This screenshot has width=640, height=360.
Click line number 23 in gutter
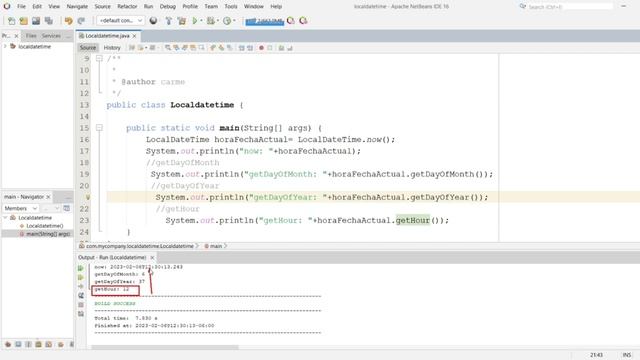pos(84,220)
